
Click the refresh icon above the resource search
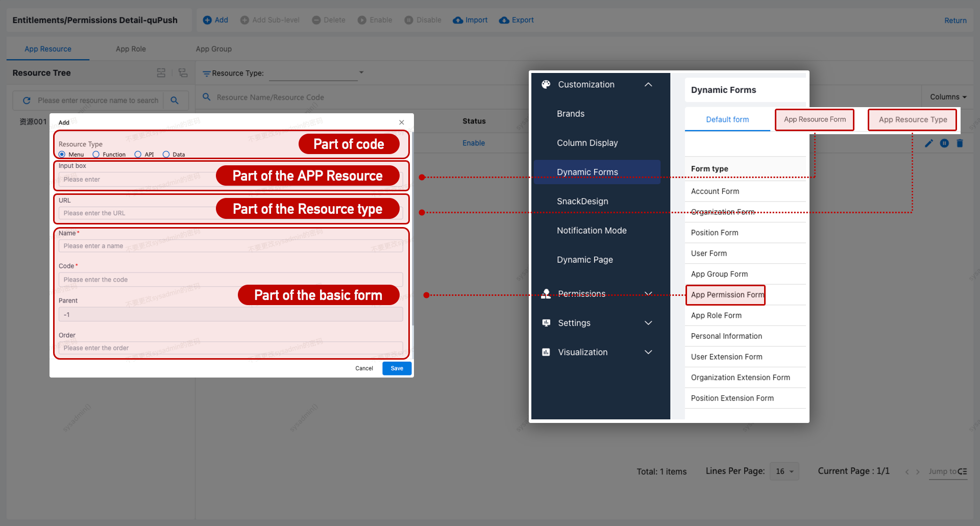[x=27, y=100]
